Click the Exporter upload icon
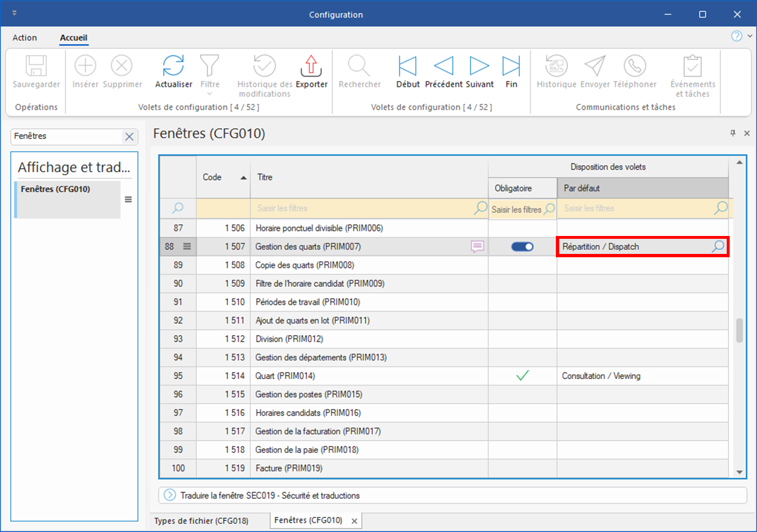 pos(311,66)
